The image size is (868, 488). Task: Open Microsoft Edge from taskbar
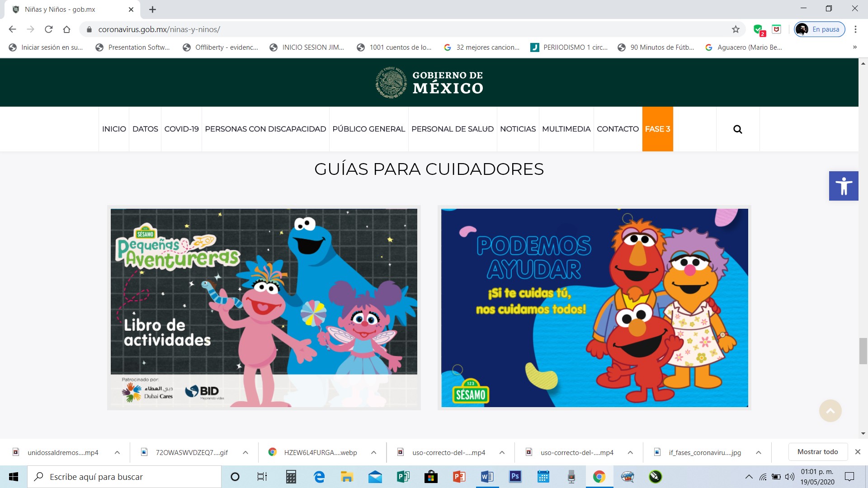pos(319,477)
